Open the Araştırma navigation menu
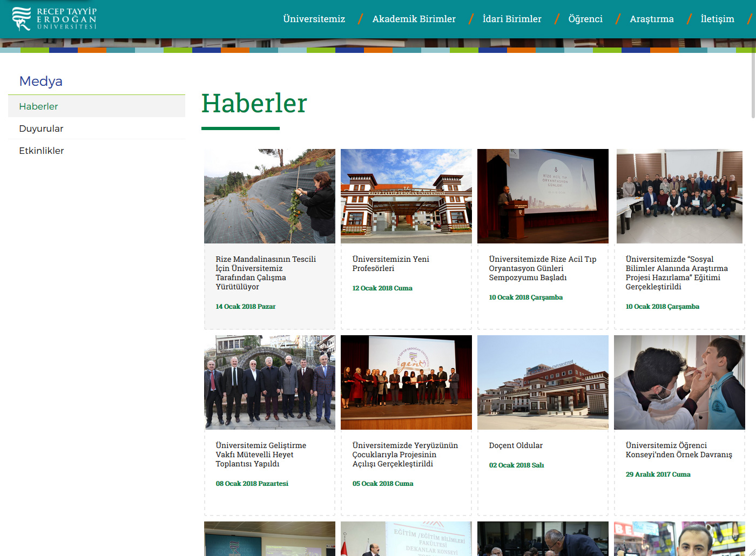Viewport: 756px width, 556px height. click(x=651, y=19)
